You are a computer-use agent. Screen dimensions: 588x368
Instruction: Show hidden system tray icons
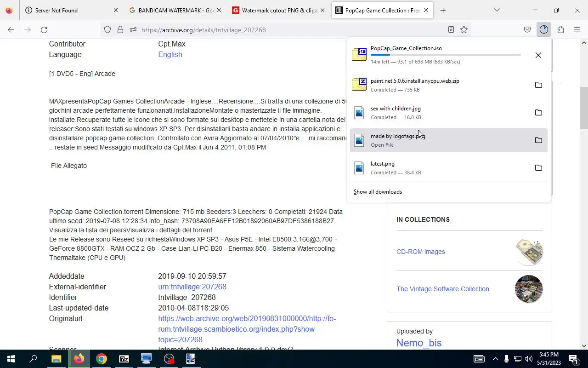coord(495,359)
